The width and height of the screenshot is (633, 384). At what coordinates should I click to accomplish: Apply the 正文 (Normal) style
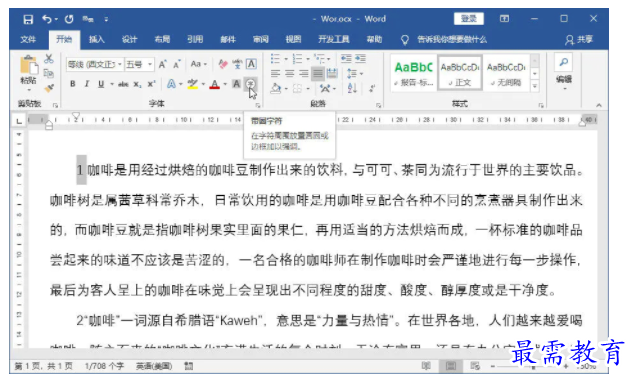(x=460, y=73)
